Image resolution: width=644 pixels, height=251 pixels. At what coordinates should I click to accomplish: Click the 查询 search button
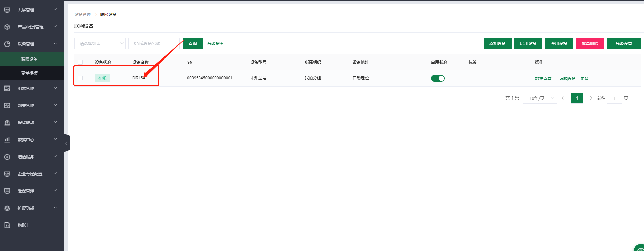[x=193, y=43]
